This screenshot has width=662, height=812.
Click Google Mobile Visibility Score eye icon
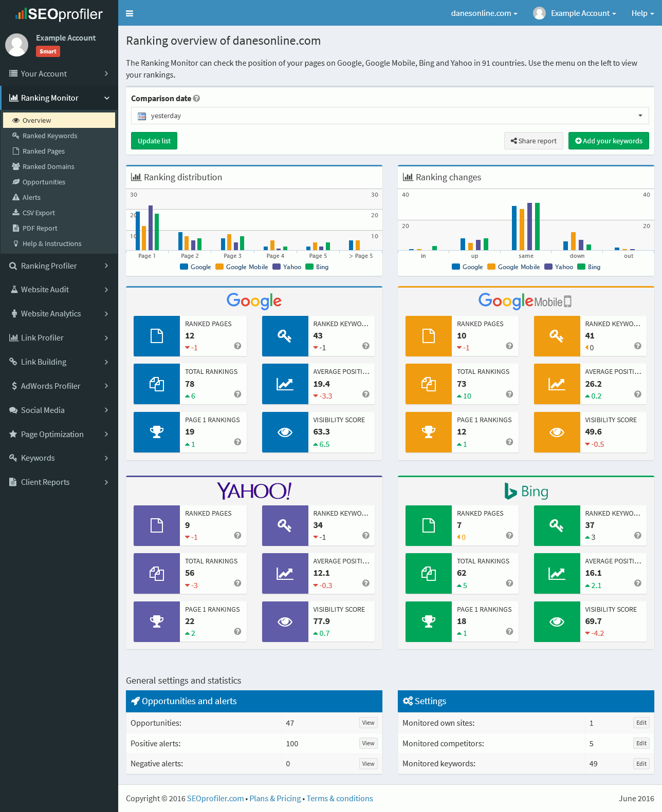(x=557, y=432)
